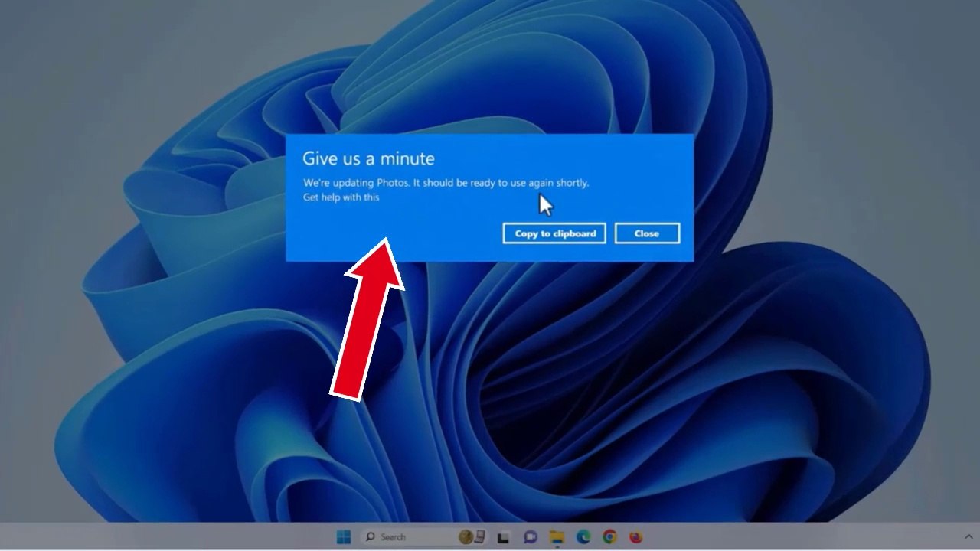
Task: Close the Give us a minute dialog
Action: pyautogui.click(x=647, y=233)
